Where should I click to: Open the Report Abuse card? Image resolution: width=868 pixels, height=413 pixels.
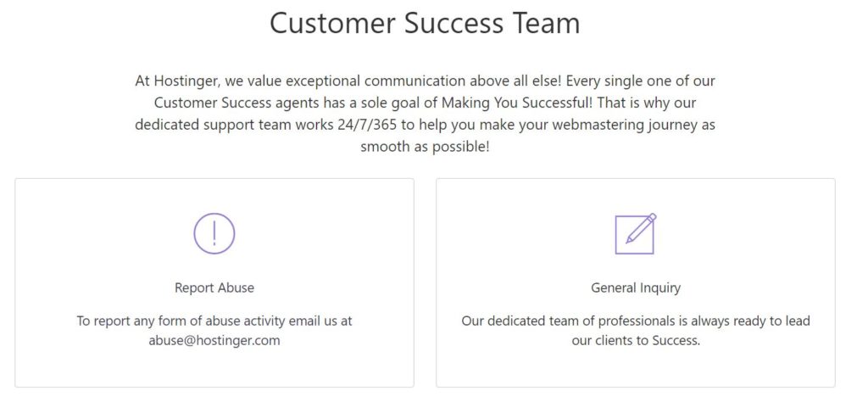click(x=214, y=283)
